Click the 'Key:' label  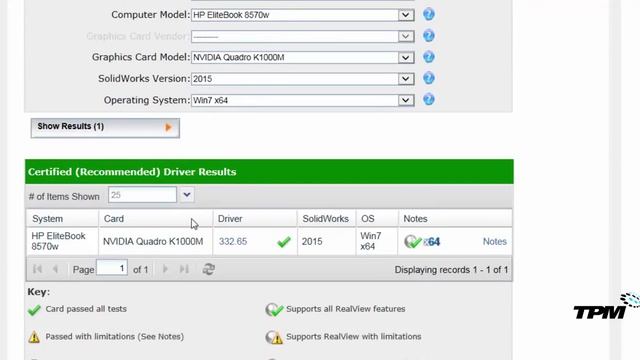pos(39,292)
